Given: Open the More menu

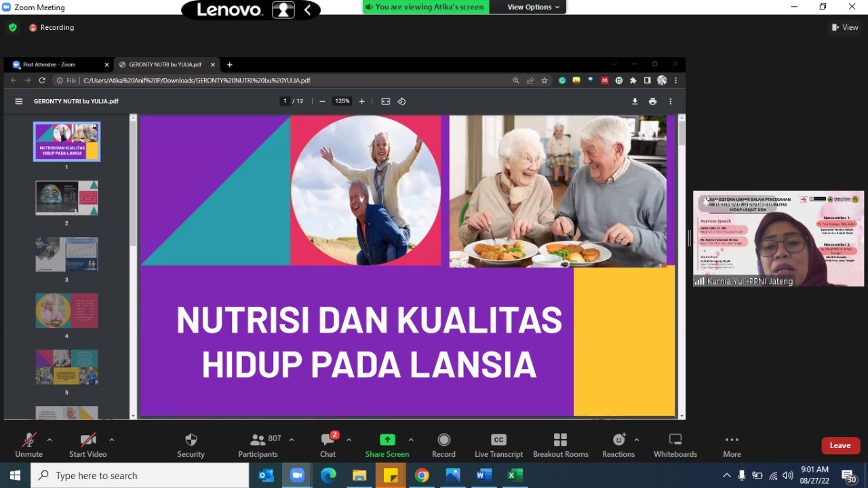Looking at the screenshot, I should pos(732,445).
